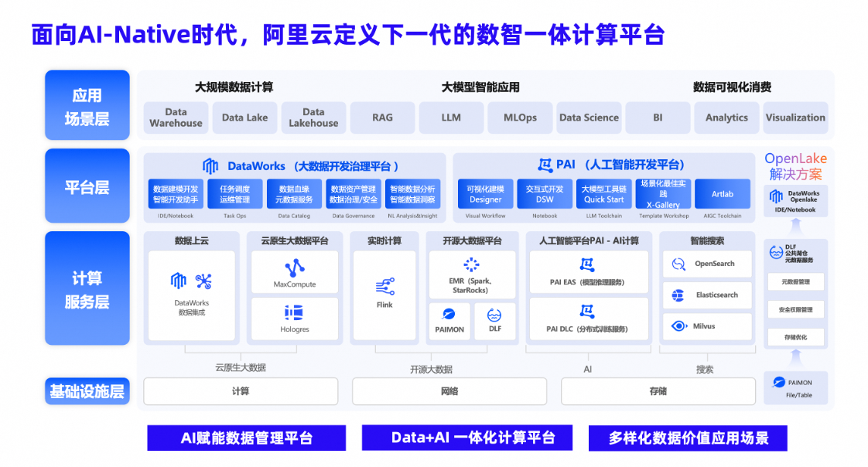
Task: Click the MLOps box
Action: [x=520, y=118]
